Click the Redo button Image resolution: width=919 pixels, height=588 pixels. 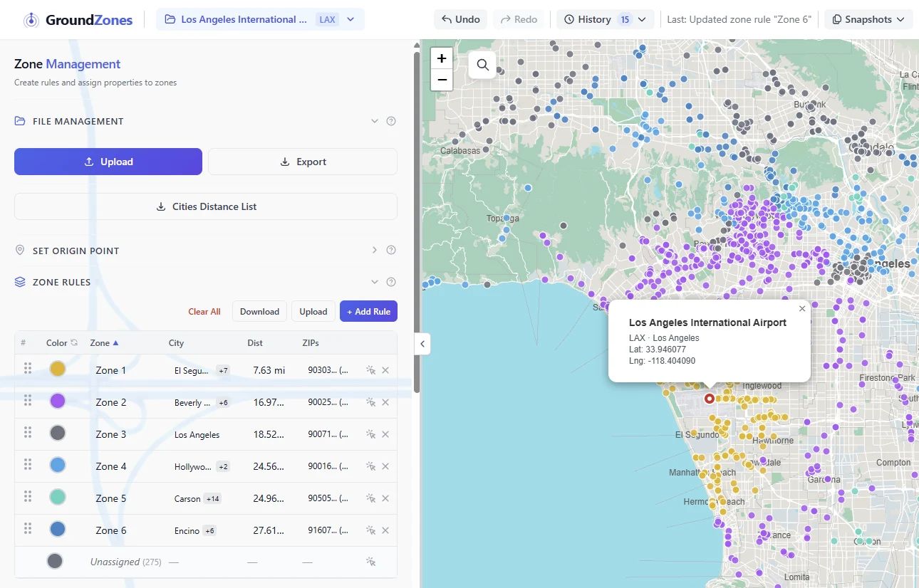[x=519, y=19]
